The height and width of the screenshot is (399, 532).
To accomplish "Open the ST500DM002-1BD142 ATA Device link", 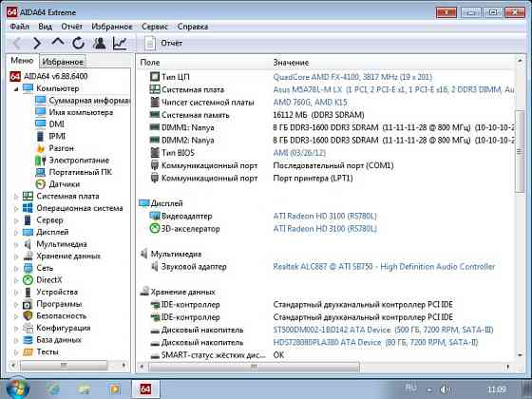I will tap(383, 330).
